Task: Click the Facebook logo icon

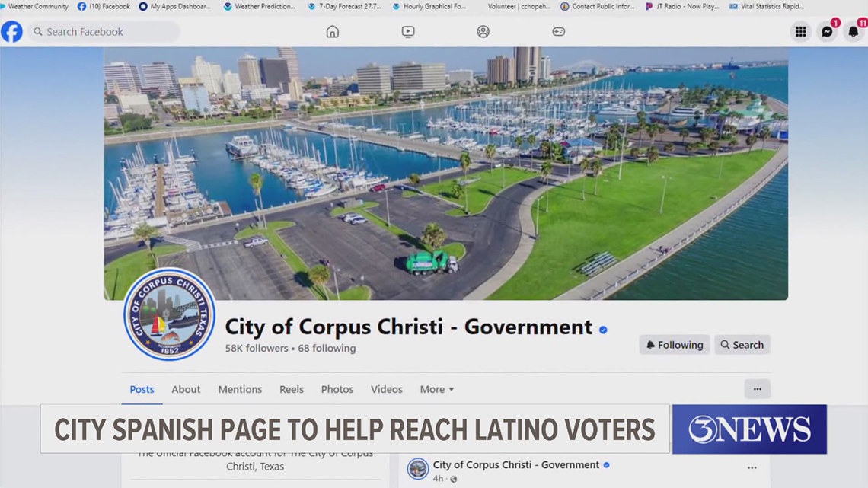Action: tap(11, 32)
